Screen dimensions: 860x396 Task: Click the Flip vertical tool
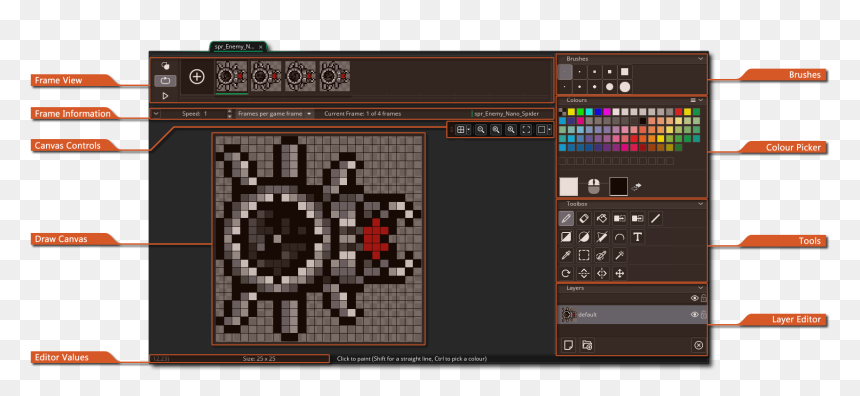pyautogui.click(x=584, y=273)
